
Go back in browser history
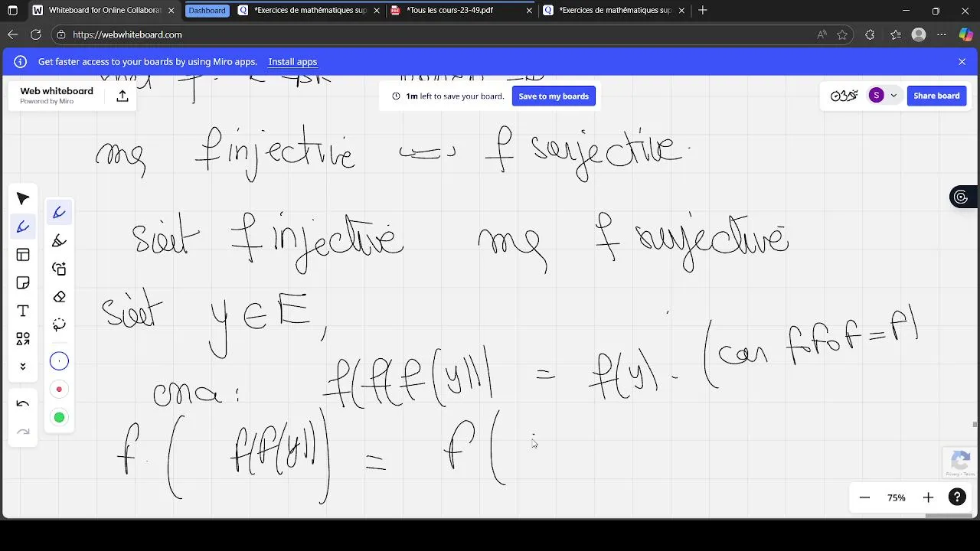pos(13,34)
